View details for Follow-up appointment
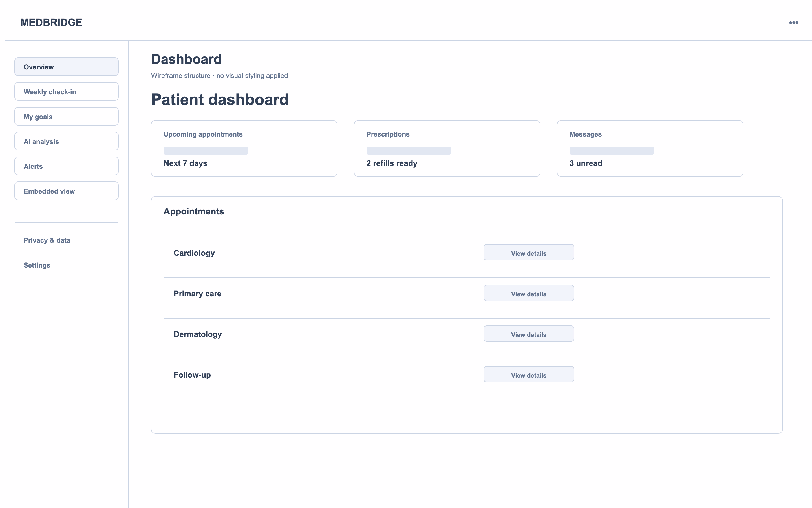This screenshot has height=508, width=812. 528,374
